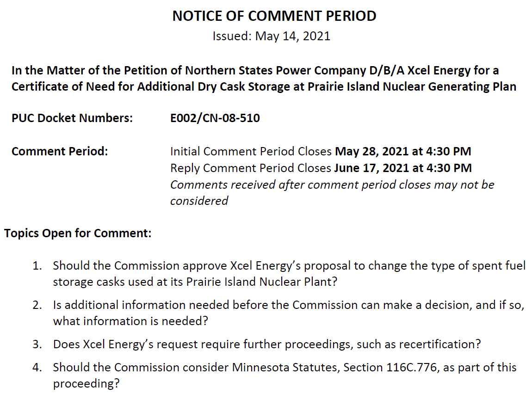
Task: Click the "Initial Comment Period Closes" text
Action: click(251, 151)
